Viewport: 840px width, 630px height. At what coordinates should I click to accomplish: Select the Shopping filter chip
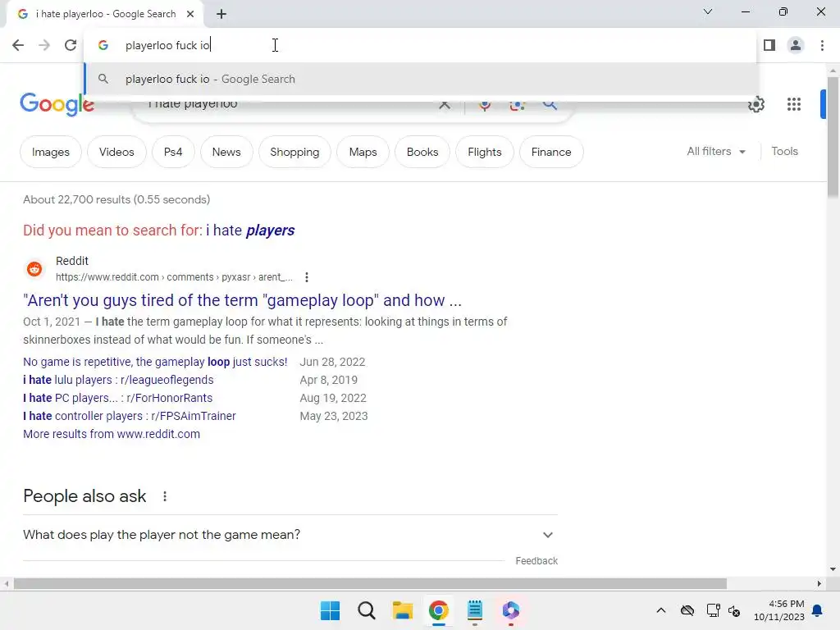[x=294, y=152]
